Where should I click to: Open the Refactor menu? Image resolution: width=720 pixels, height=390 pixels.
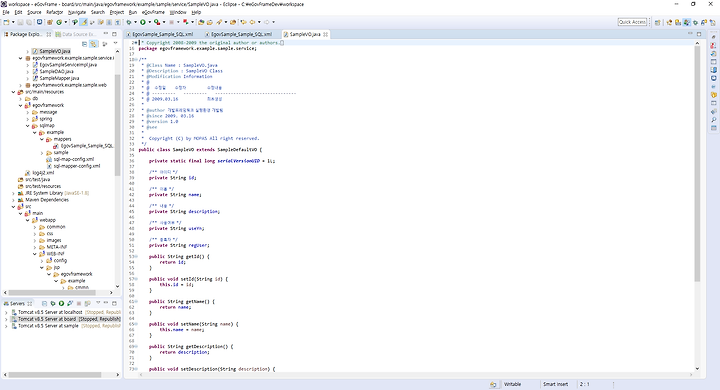(55, 12)
